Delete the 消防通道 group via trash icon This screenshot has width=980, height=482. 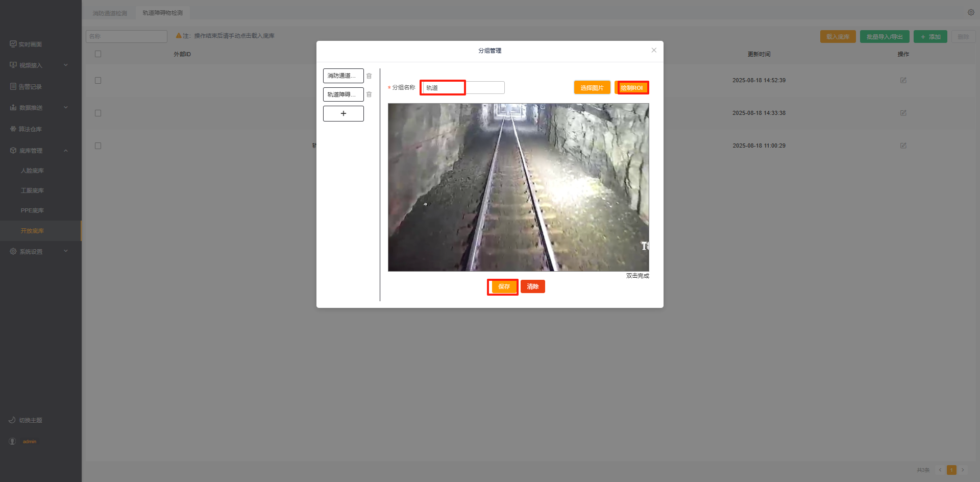click(x=369, y=76)
